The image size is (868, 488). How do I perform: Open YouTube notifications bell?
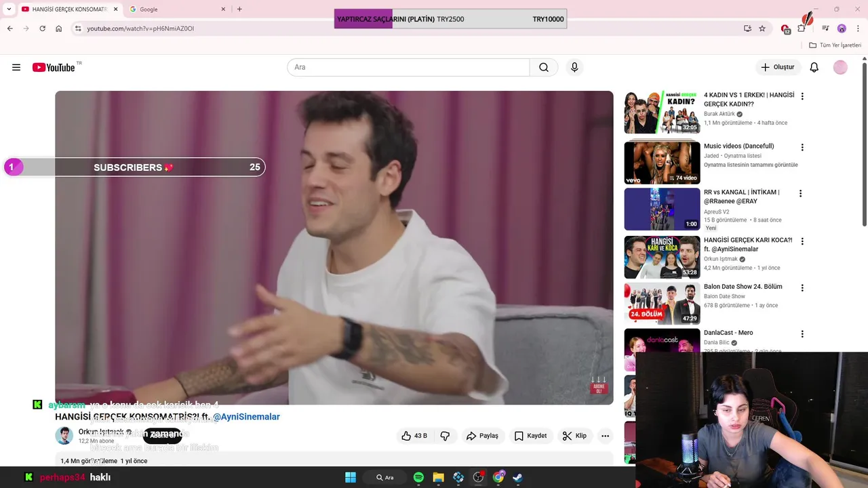pyautogui.click(x=814, y=67)
